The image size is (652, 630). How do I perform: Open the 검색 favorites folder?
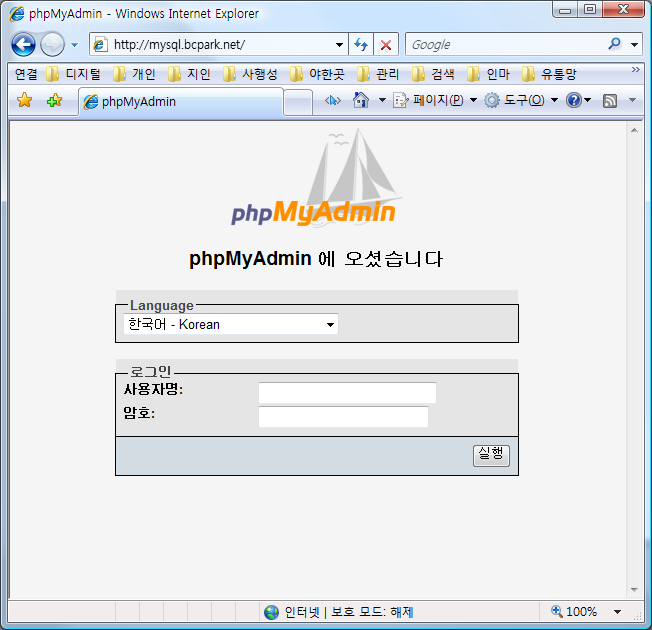pos(433,74)
